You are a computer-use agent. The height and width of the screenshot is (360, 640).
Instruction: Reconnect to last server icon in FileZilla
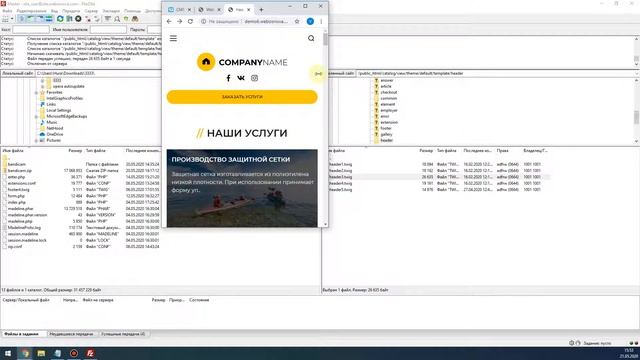pyautogui.click(x=97, y=19)
